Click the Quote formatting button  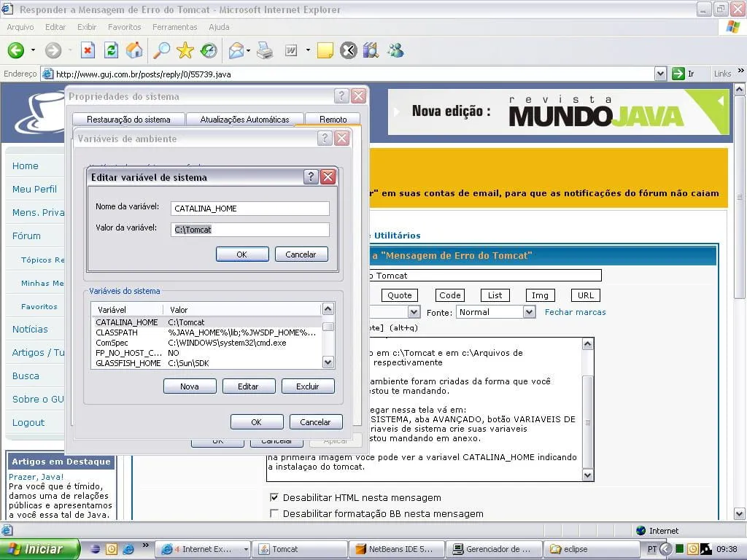click(400, 295)
